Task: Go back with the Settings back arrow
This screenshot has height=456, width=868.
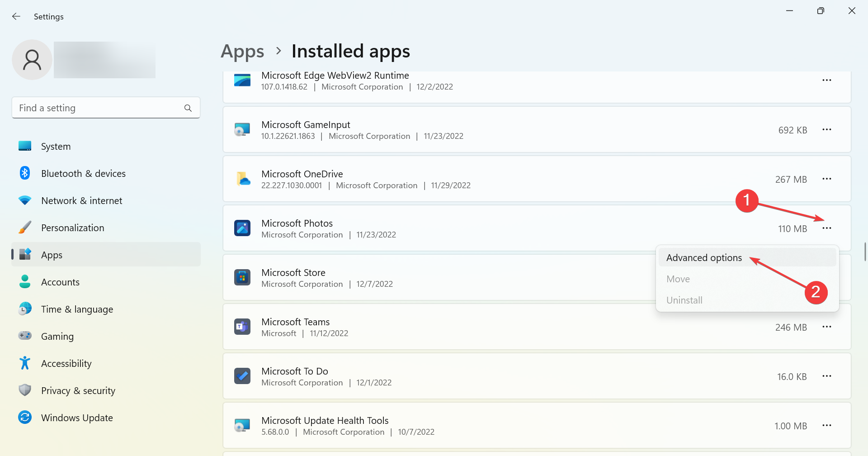Action: click(16, 16)
